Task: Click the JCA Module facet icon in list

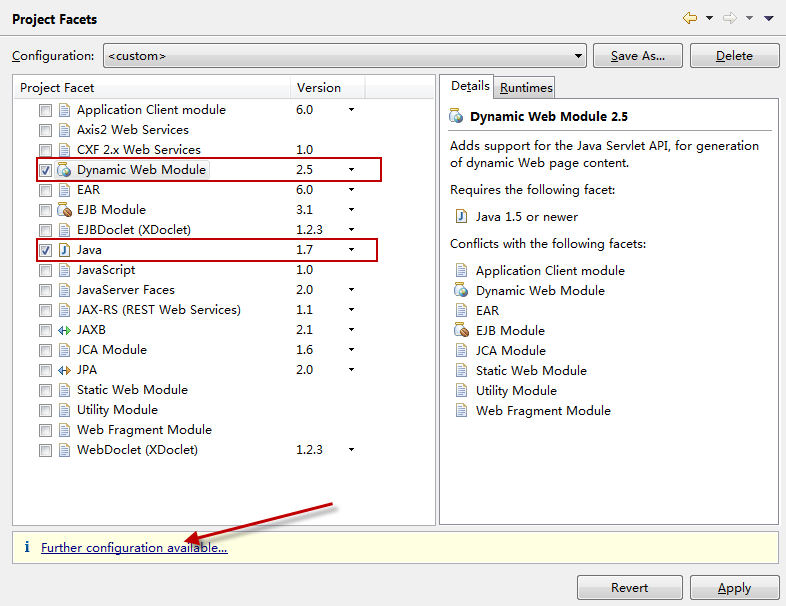Action: pos(64,350)
